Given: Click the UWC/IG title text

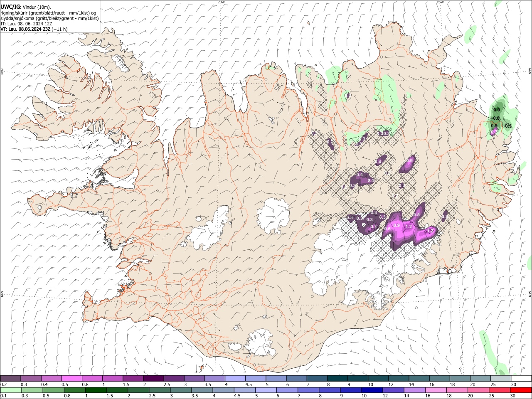Looking at the screenshot, I should [x=10, y=7].
